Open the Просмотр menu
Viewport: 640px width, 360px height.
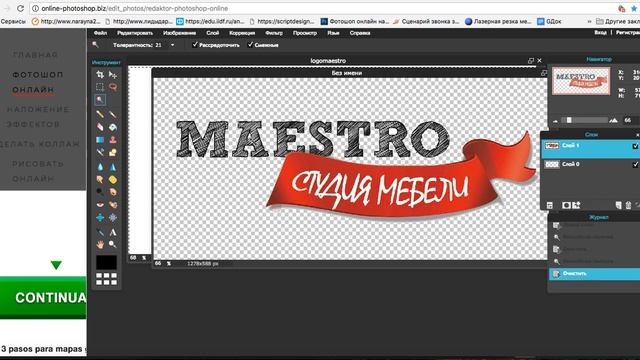click(304, 33)
